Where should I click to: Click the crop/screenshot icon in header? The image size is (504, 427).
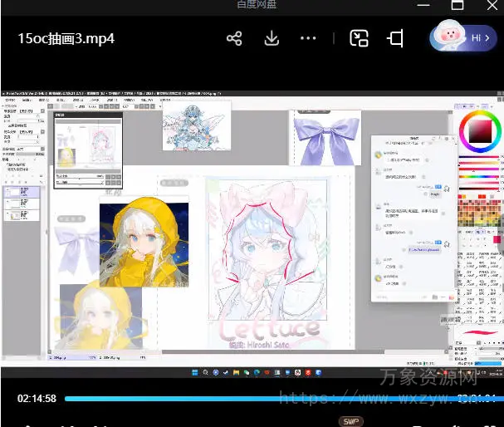[x=396, y=38]
